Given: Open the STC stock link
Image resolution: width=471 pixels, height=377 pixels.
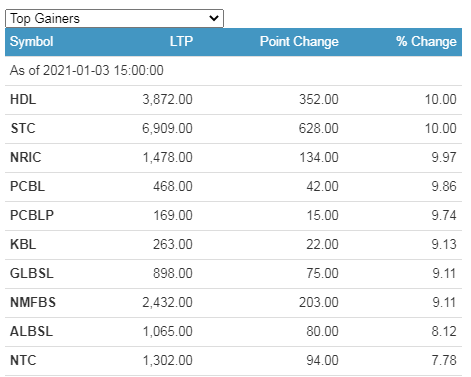Looking at the screenshot, I should [23, 128].
